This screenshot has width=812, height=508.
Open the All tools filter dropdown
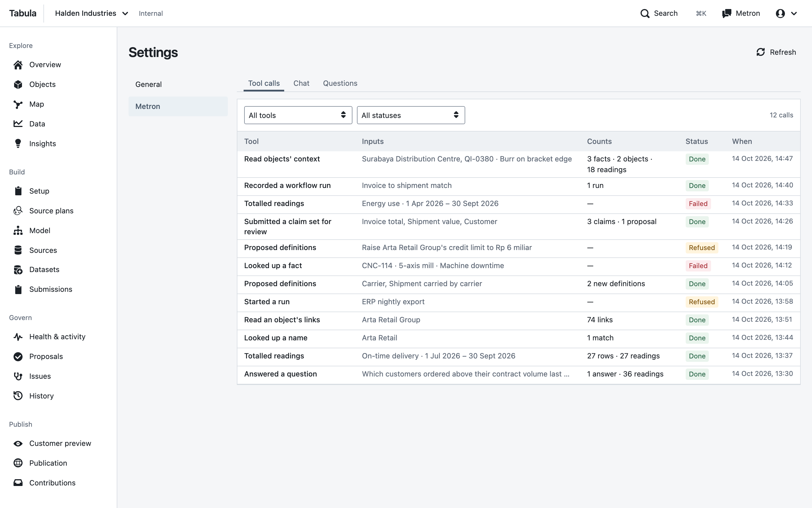298,115
